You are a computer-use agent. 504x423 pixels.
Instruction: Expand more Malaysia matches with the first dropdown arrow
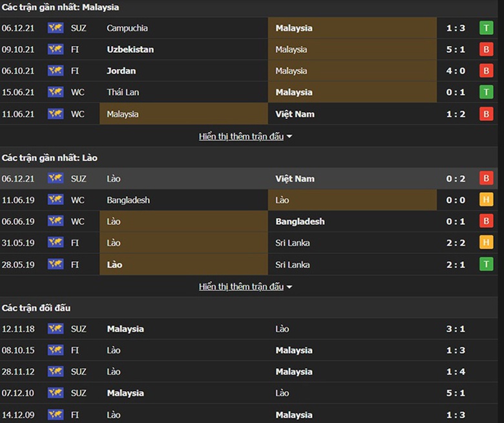tap(289, 136)
